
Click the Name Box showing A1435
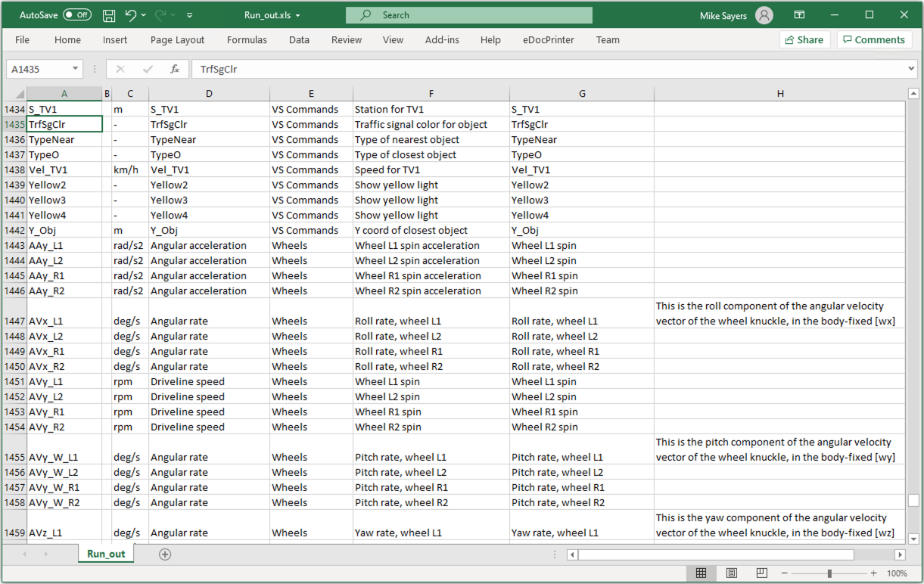pyautogui.click(x=38, y=69)
